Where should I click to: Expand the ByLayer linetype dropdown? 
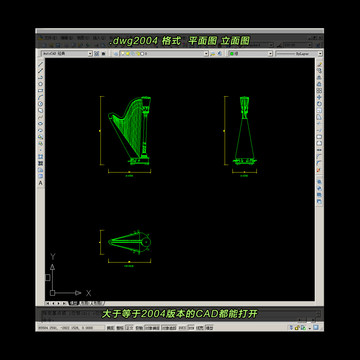coord(299,53)
